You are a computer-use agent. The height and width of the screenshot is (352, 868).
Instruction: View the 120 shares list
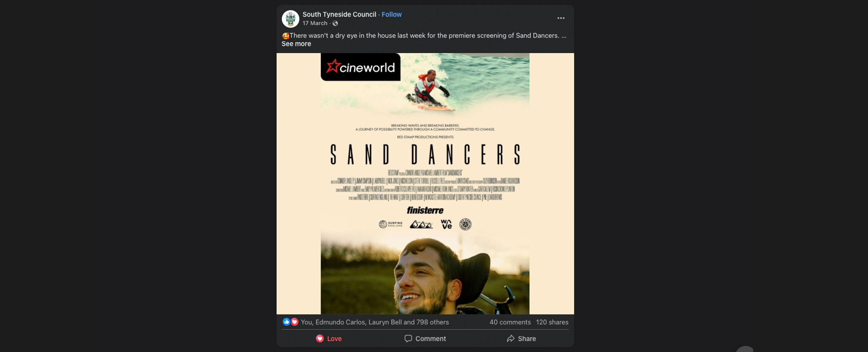552,322
